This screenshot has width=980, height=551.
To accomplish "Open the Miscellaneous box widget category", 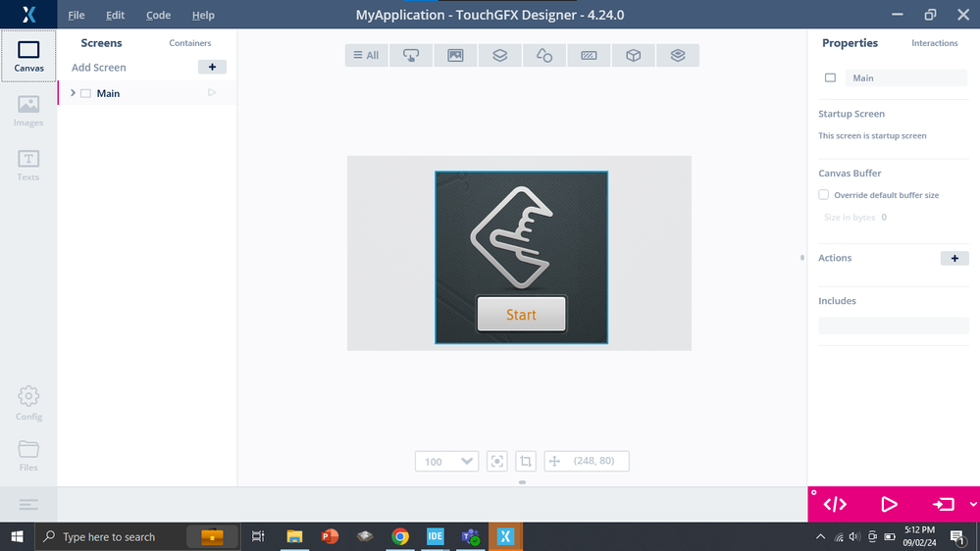I will (633, 55).
